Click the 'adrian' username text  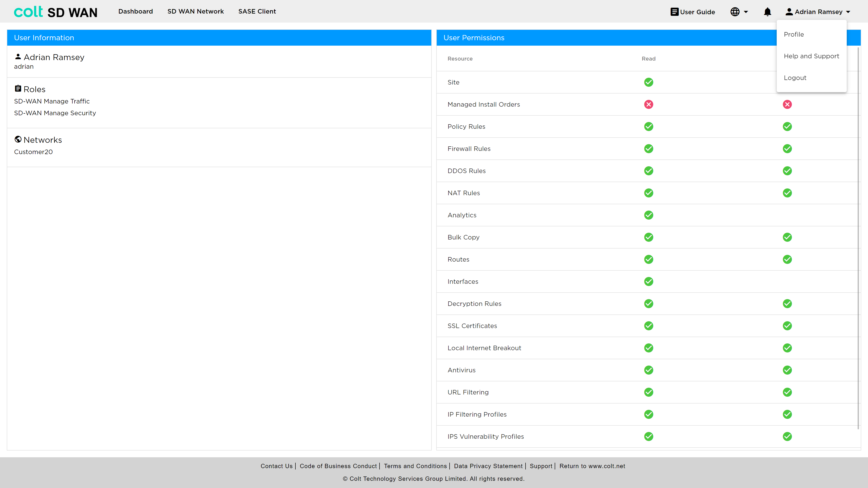[24, 67]
